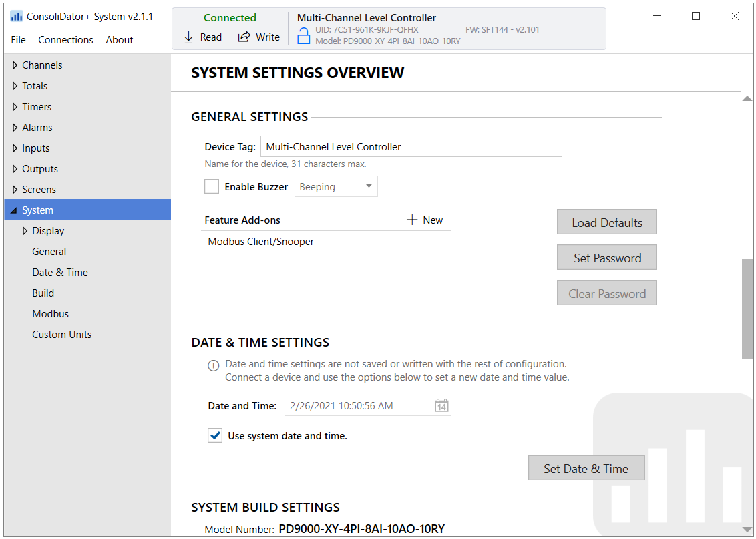Open the Connections menu
The height and width of the screenshot is (539, 756).
(65, 39)
